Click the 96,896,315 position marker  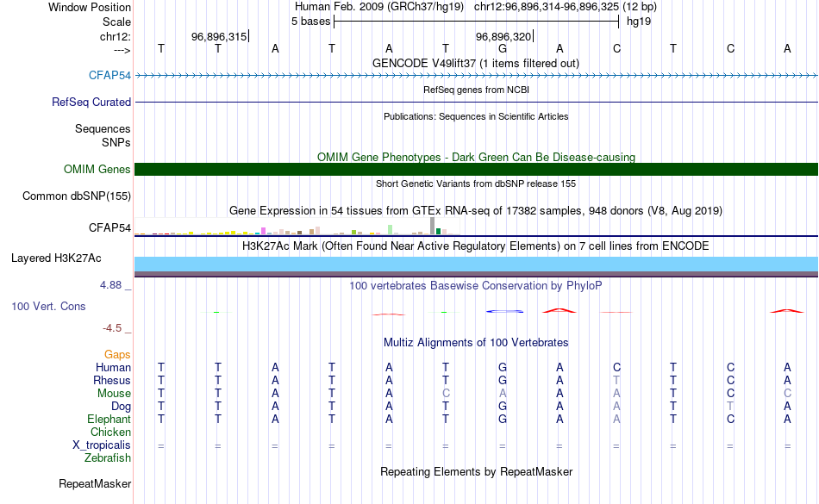[x=219, y=36]
